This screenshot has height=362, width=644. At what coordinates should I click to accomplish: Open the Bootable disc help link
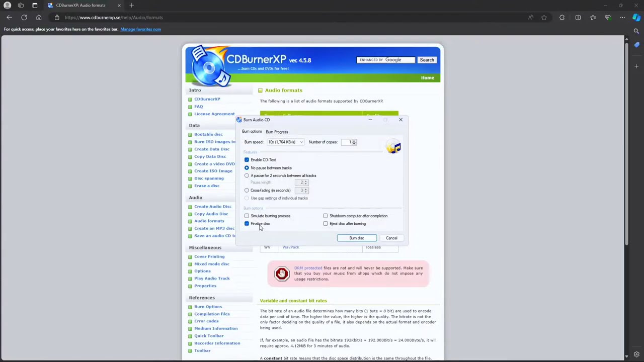208,135
